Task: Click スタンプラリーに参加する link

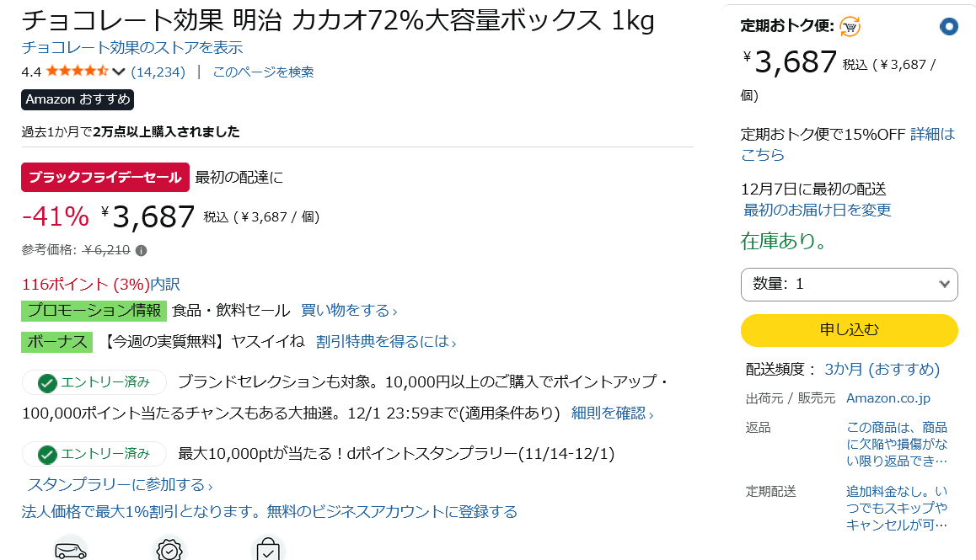Action: [120, 485]
